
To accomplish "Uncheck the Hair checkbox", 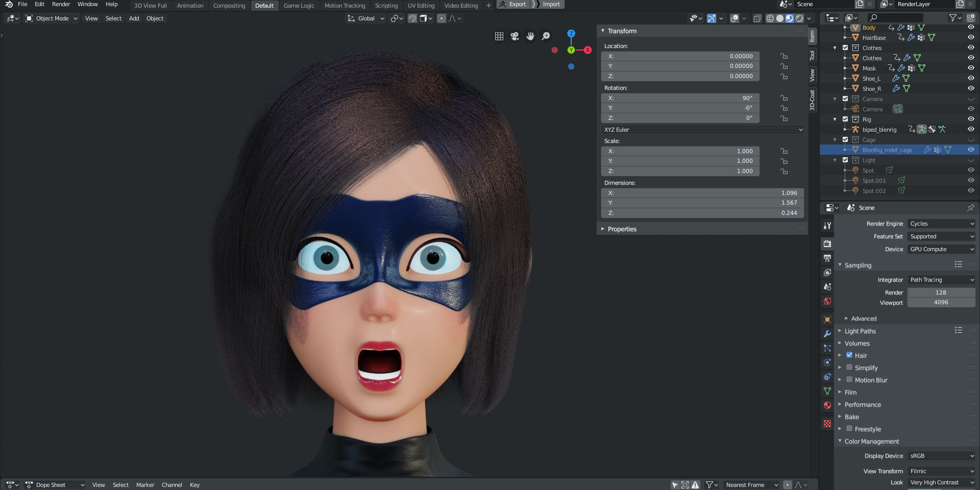I will point(849,355).
